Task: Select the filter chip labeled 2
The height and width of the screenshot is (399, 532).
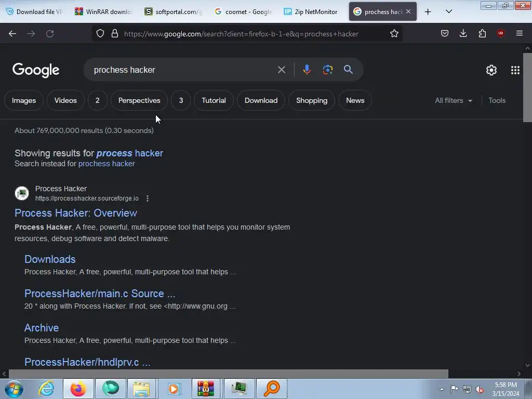Action: click(x=97, y=100)
